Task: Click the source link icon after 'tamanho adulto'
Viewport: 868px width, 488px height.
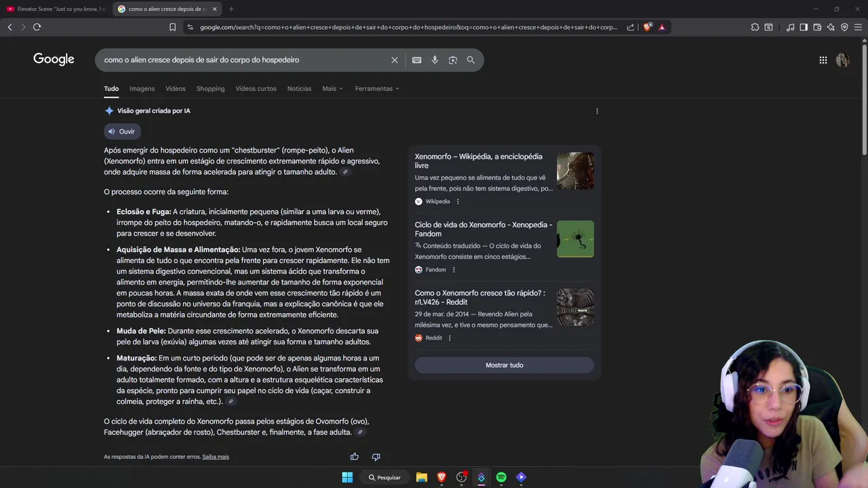Action: tap(345, 172)
